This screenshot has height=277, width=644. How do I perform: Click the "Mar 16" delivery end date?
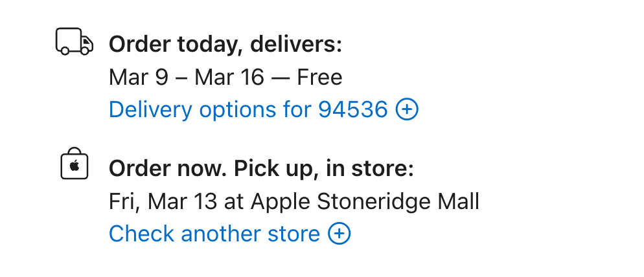coord(229,78)
